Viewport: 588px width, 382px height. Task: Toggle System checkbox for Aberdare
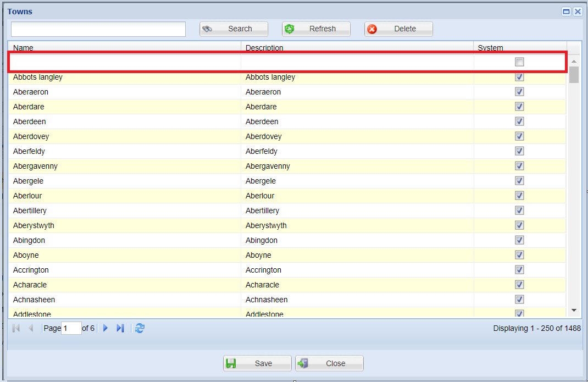click(519, 107)
